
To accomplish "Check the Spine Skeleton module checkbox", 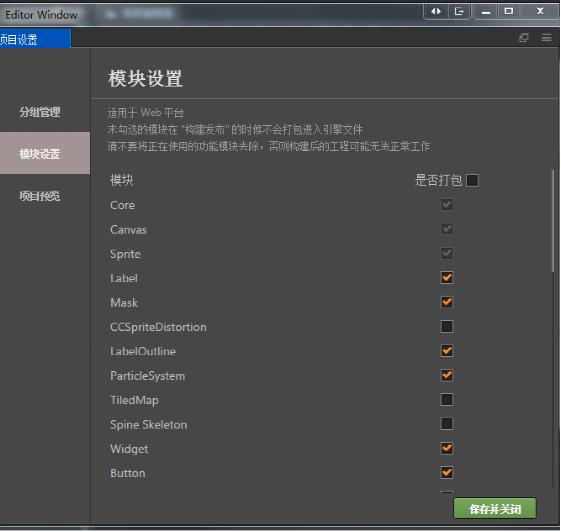I will pos(447,424).
